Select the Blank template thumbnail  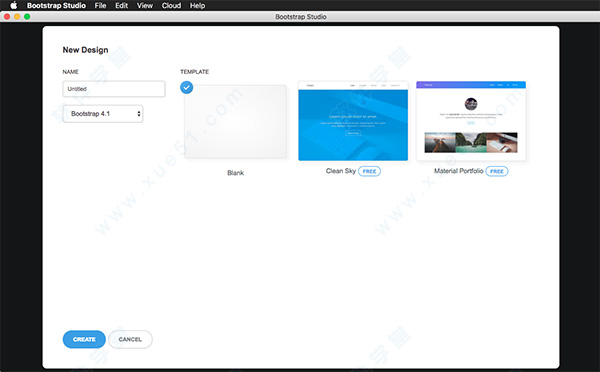click(235, 121)
